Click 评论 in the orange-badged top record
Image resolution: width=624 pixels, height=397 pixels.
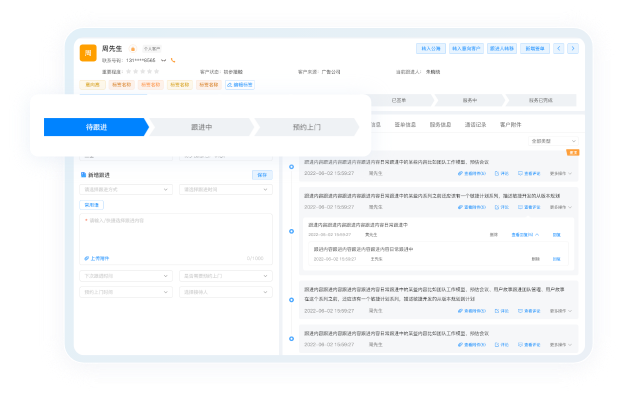point(502,173)
